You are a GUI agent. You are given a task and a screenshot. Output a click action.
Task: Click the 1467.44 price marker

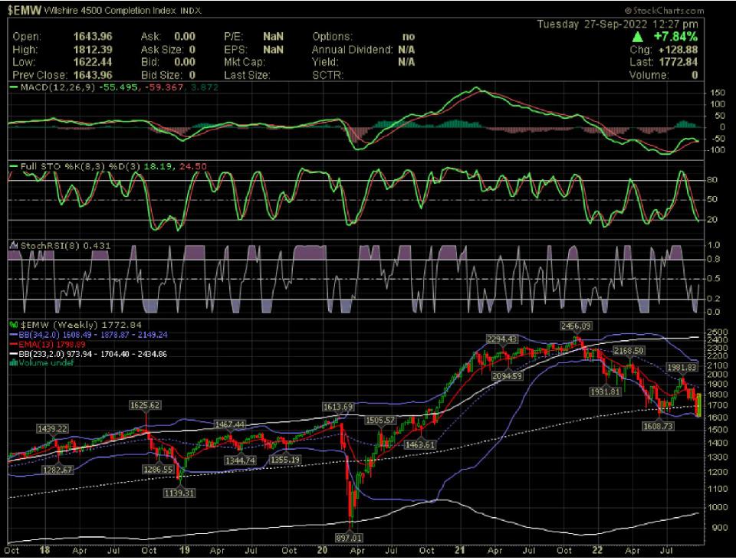[229, 424]
